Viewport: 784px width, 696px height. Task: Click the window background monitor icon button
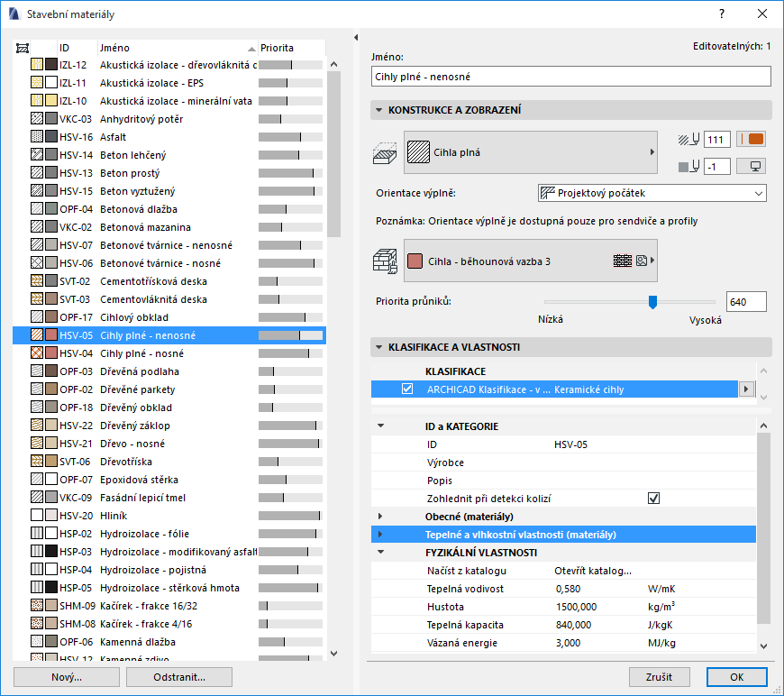751,166
